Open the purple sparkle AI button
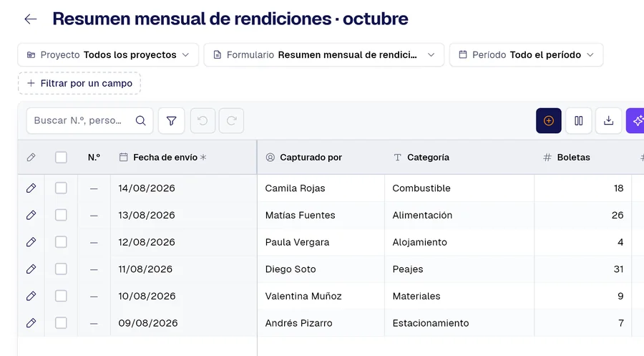This screenshot has height=356, width=644. (x=636, y=120)
